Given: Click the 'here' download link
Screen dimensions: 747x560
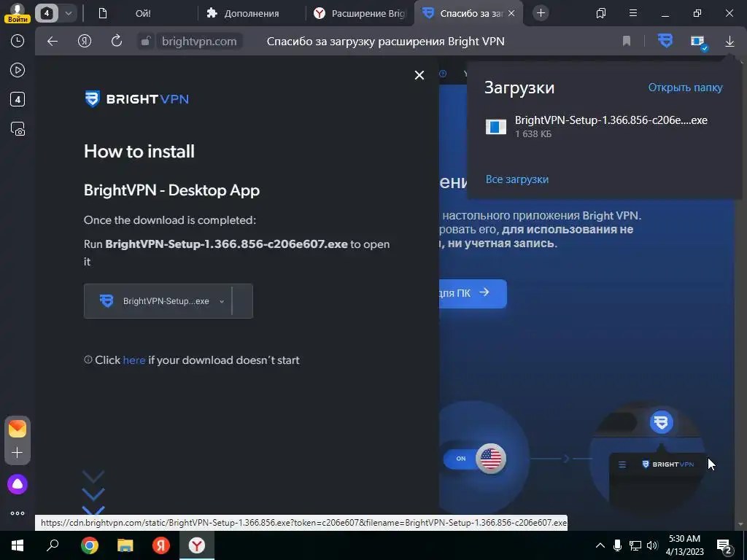Looking at the screenshot, I should [x=134, y=360].
